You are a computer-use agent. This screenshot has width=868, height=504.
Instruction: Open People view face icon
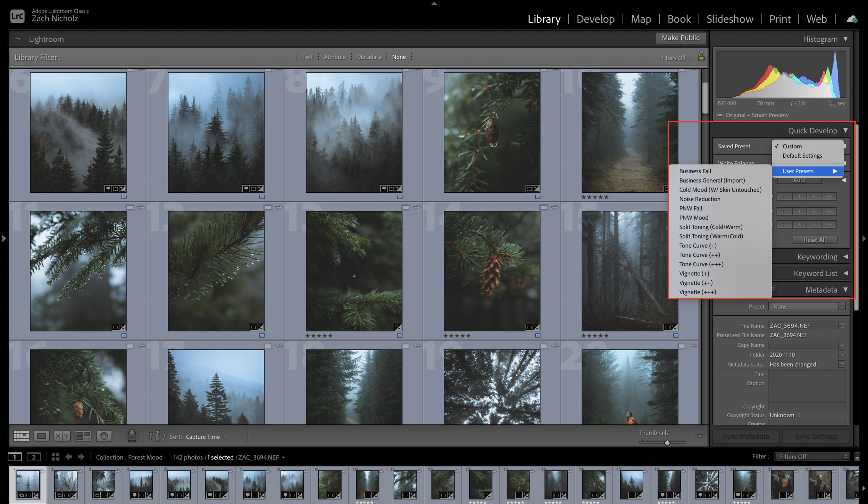pos(104,436)
